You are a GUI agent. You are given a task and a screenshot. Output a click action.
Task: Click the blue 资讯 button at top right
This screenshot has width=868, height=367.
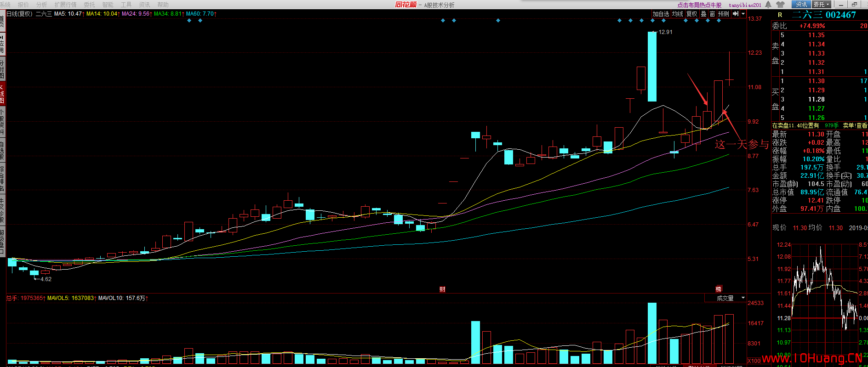[801, 5]
